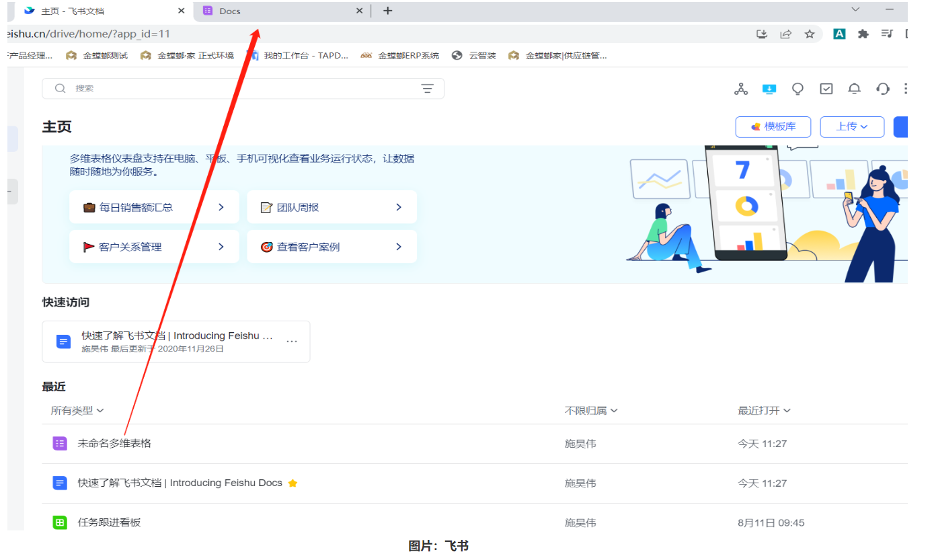This screenshot has height=560, width=934.
Task: Click into the 搜索 search field
Action: [x=243, y=88]
